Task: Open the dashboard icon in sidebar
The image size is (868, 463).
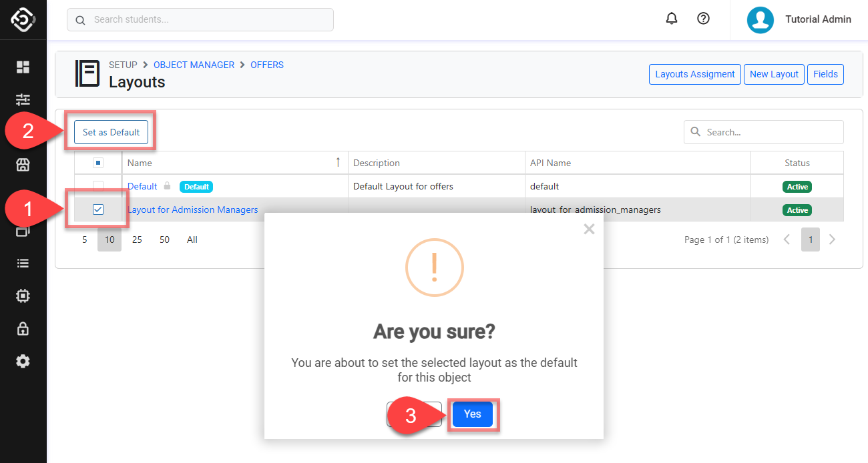Action: pyautogui.click(x=23, y=67)
